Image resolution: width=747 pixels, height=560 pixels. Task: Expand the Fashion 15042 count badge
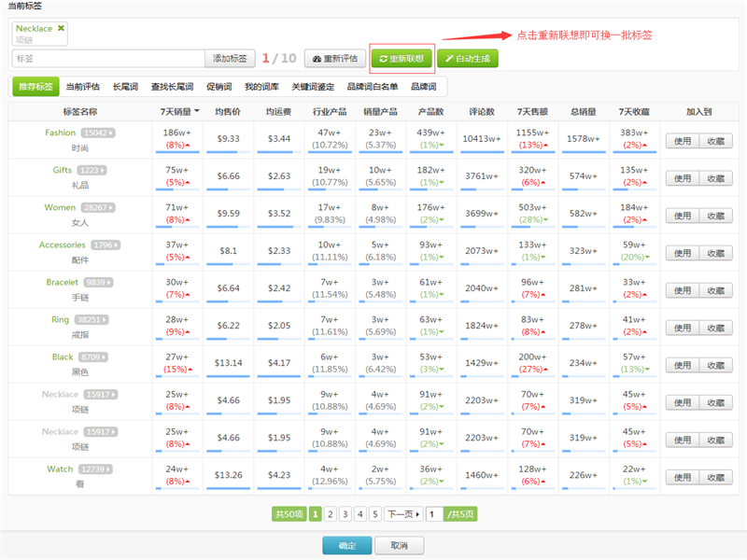98,133
